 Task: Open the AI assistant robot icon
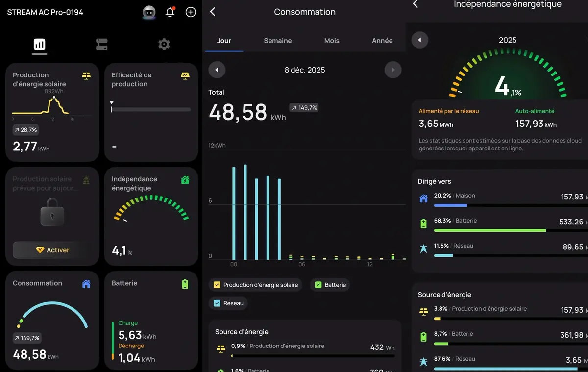coord(148,12)
